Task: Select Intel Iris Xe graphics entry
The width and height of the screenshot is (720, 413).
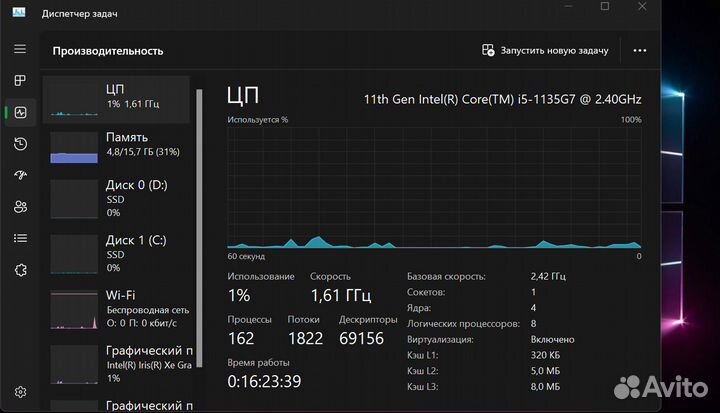Action: pos(119,364)
